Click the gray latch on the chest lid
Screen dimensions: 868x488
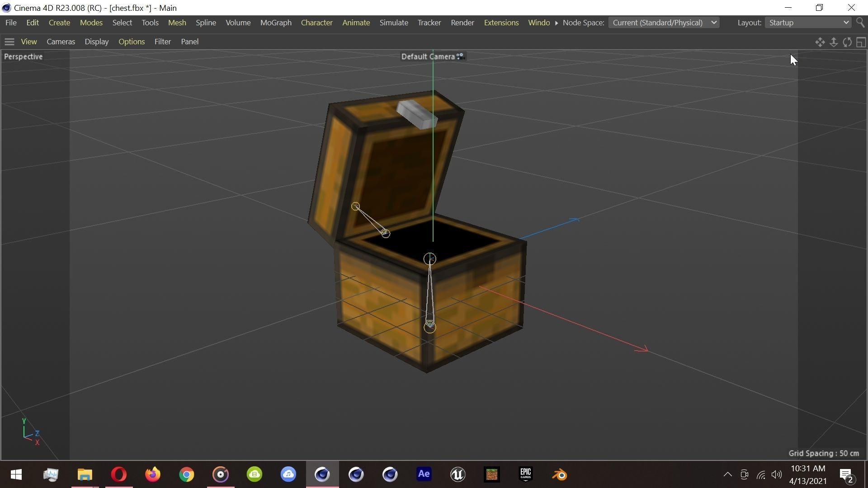417,114
